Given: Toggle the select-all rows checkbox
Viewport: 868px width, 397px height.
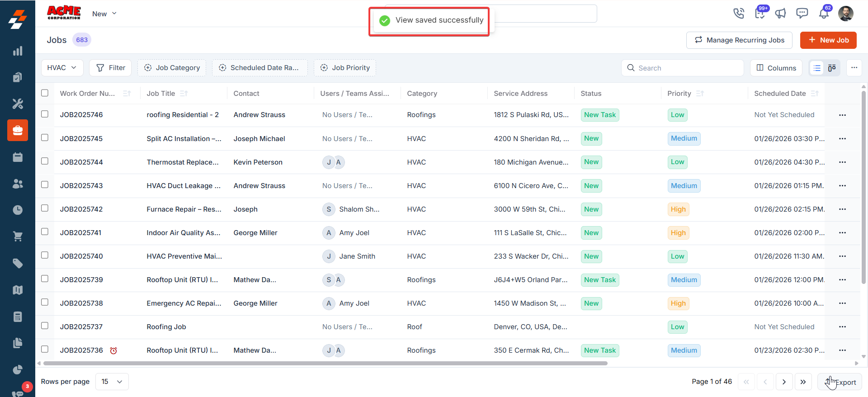Looking at the screenshot, I should (45, 93).
